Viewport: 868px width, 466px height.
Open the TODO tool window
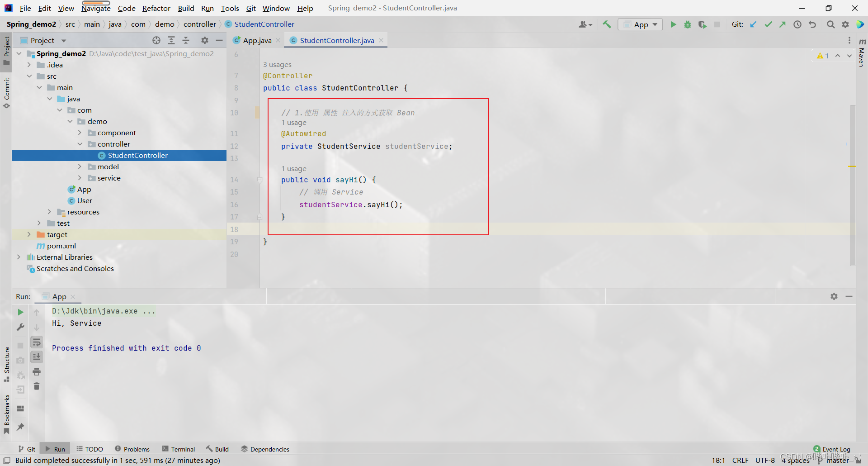[90, 449]
